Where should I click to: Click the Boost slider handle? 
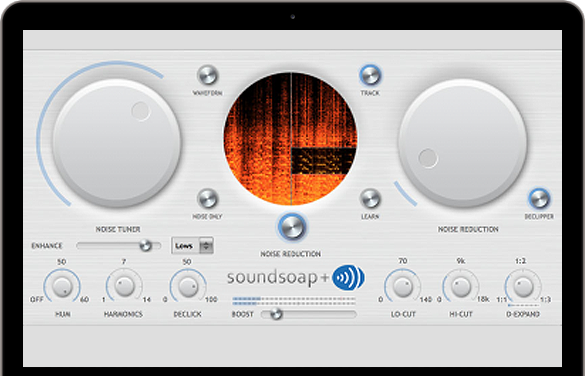click(x=276, y=314)
